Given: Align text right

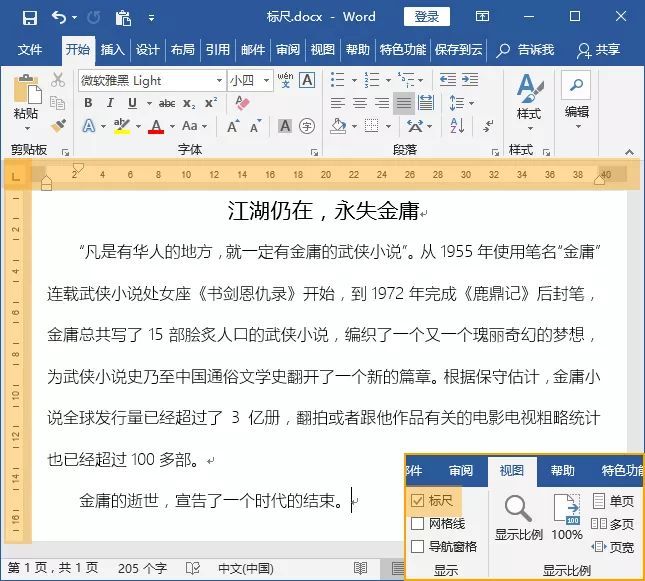Looking at the screenshot, I should [x=382, y=103].
